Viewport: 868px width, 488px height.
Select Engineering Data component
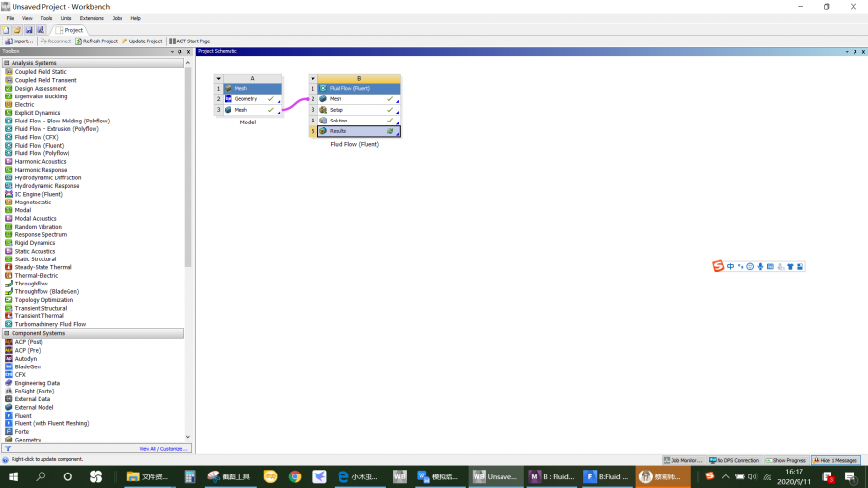[37, 383]
